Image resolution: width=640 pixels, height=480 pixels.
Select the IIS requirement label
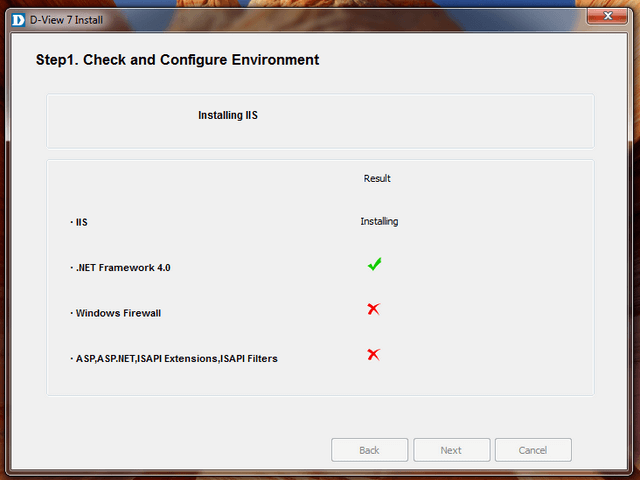point(82,222)
